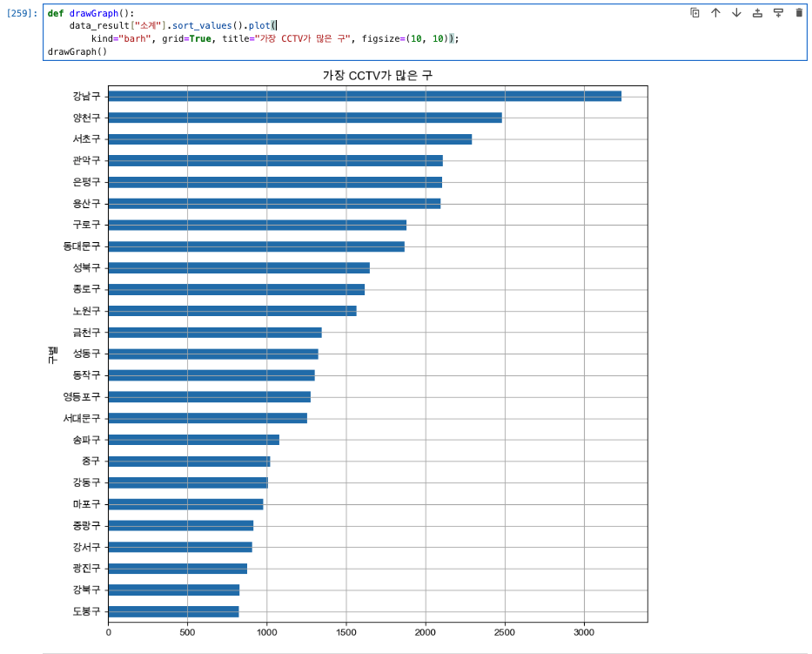Click the grid=True argument in the code
The width and height of the screenshot is (812, 654).
point(186,39)
